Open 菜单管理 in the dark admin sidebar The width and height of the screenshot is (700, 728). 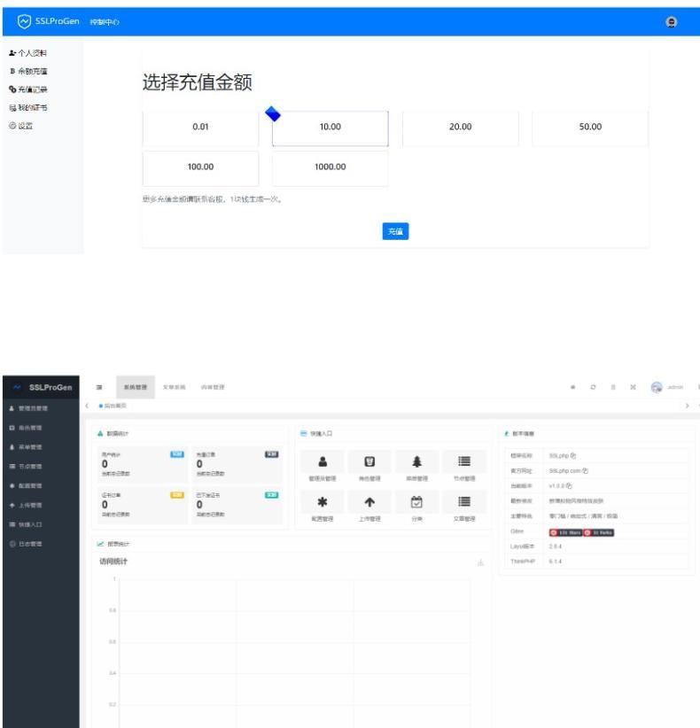[41, 447]
